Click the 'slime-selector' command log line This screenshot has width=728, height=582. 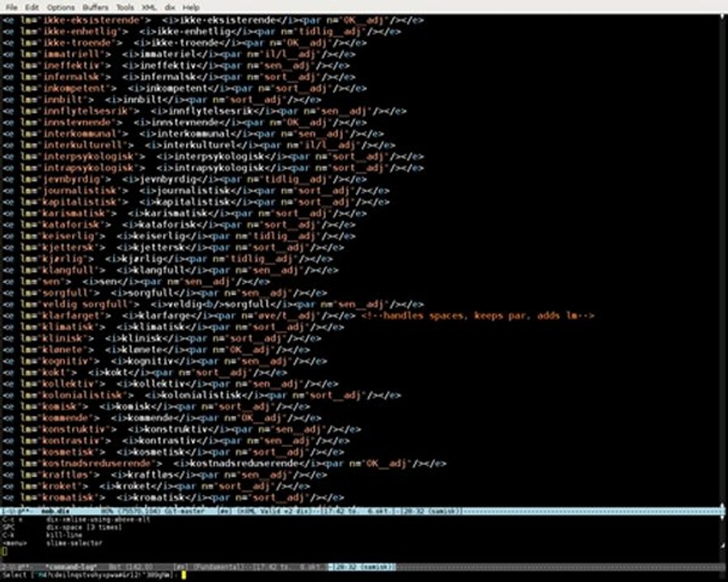(x=52, y=543)
